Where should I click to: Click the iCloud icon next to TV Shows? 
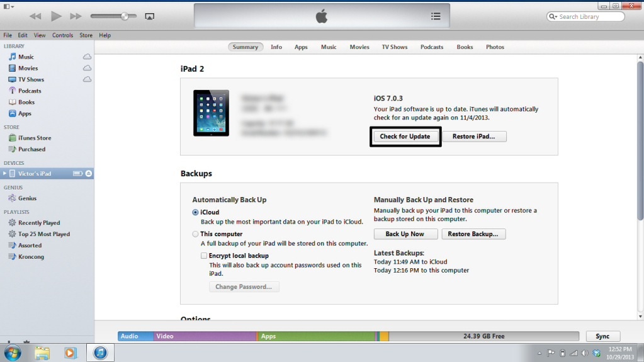pyautogui.click(x=87, y=79)
